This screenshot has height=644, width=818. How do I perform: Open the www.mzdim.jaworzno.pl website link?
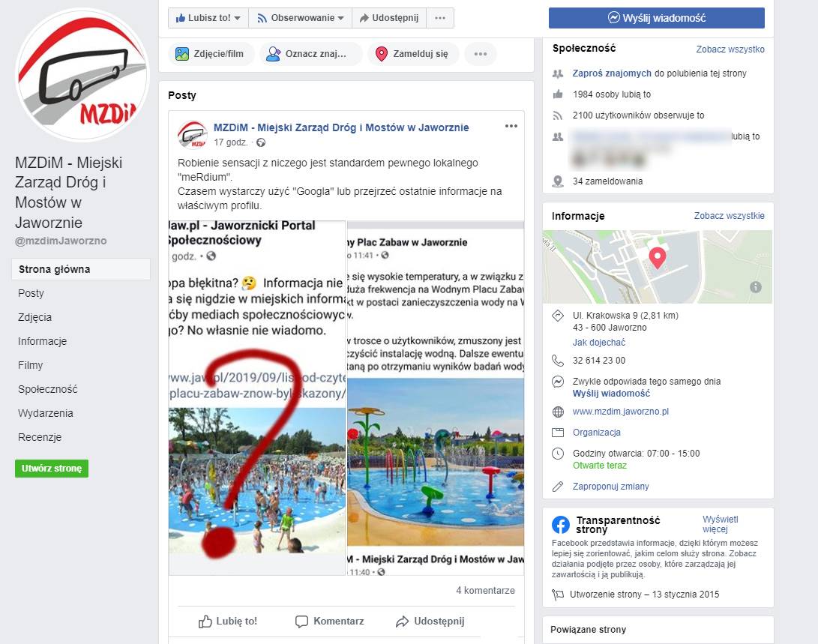pyautogui.click(x=620, y=412)
